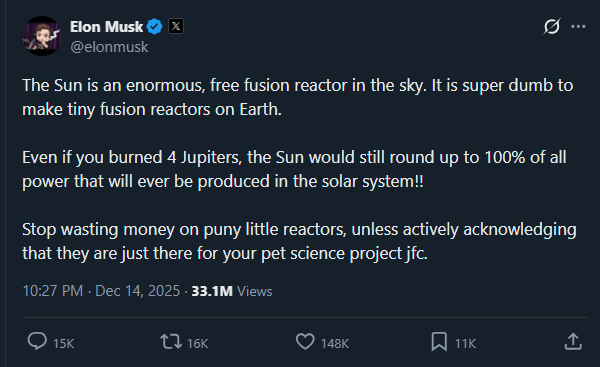Click the tweet paragraph starting 'Even if you burned'
This screenshot has height=367, width=600.
pyautogui.click(x=294, y=169)
